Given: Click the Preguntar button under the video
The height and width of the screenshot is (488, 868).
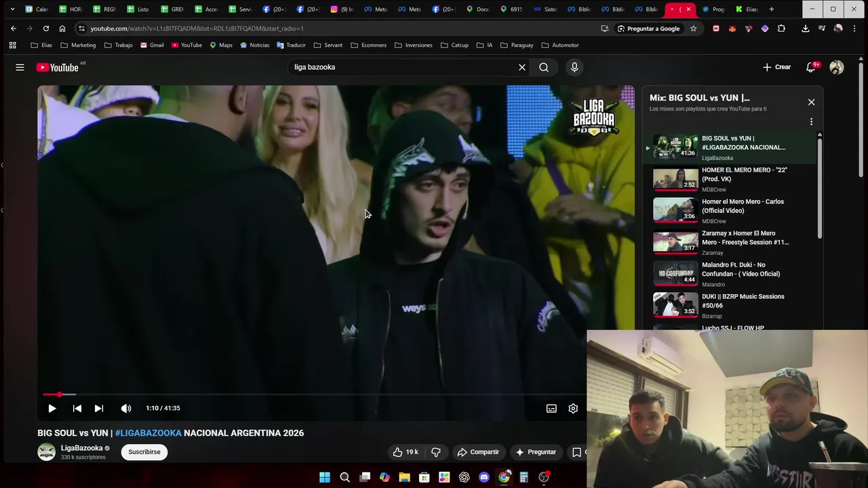Looking at the screenshot, I should 536,452.
